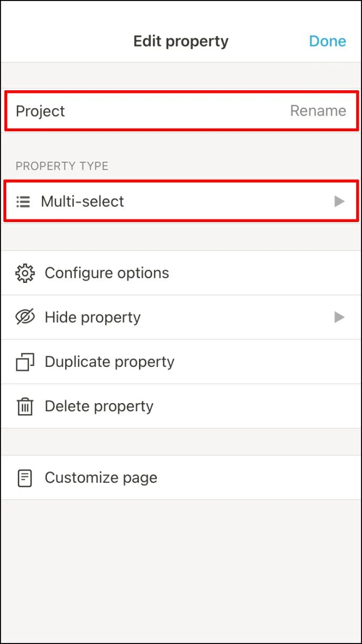
Task: Click the Multi-select list icon
Action: (x=23, y=201)
